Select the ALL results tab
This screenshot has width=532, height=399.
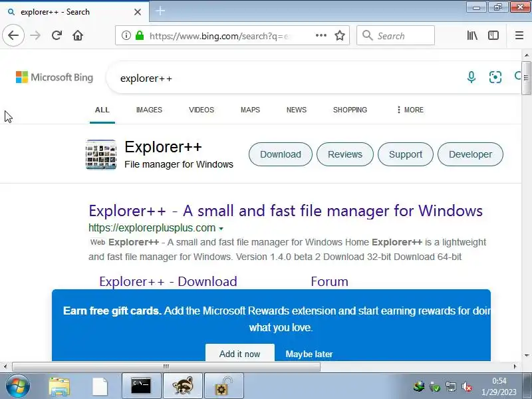[x=102, y=110]
